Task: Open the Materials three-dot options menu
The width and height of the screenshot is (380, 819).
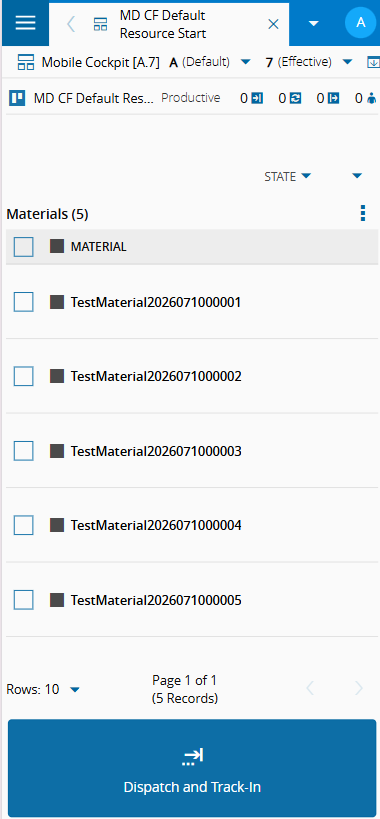Action: coord(363,213)
